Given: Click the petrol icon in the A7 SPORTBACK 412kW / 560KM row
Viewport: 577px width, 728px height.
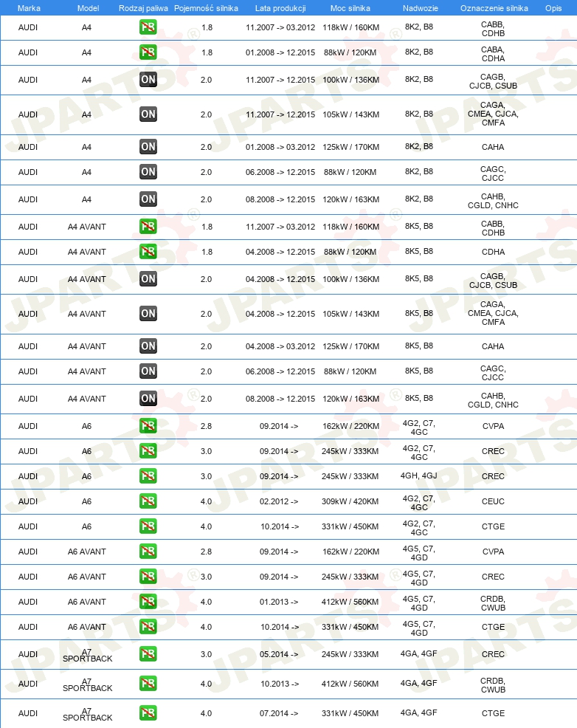Looking at the screenshot, I should pos(148,684).
